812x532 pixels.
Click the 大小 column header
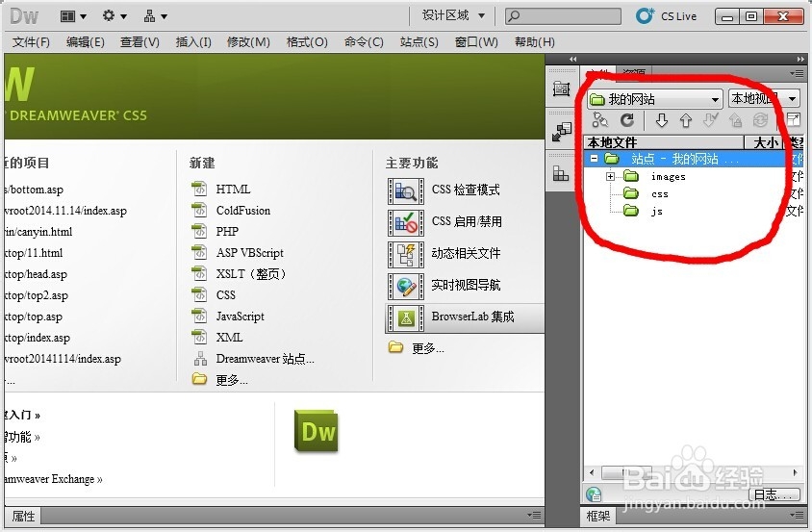click(x=763, y=142)
